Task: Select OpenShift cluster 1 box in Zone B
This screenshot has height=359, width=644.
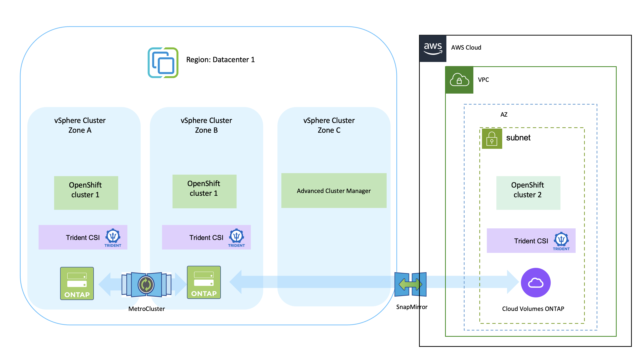Action: pyautogui.click(x=204, y=191)
